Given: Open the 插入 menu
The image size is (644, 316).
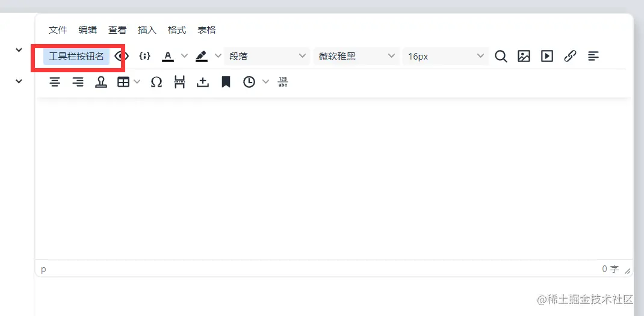Looking at the screenshot, I should 147,30.
